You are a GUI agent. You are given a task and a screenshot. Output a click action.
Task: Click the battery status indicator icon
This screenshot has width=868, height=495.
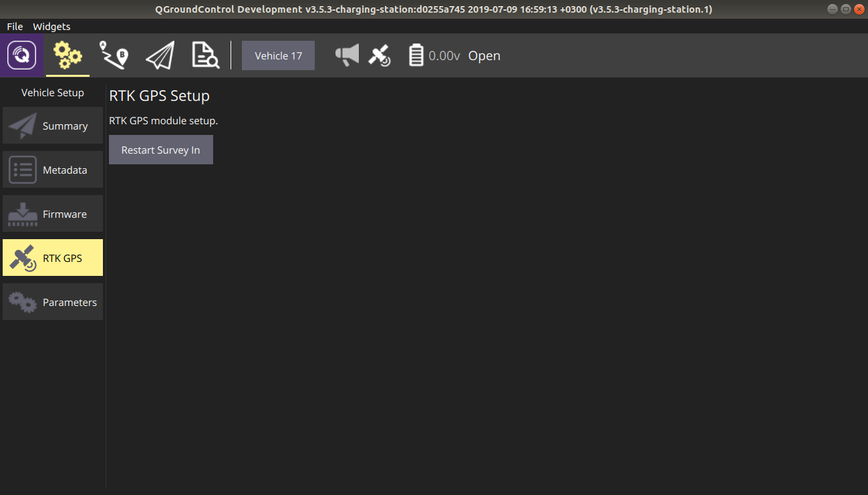coord(416,55)
